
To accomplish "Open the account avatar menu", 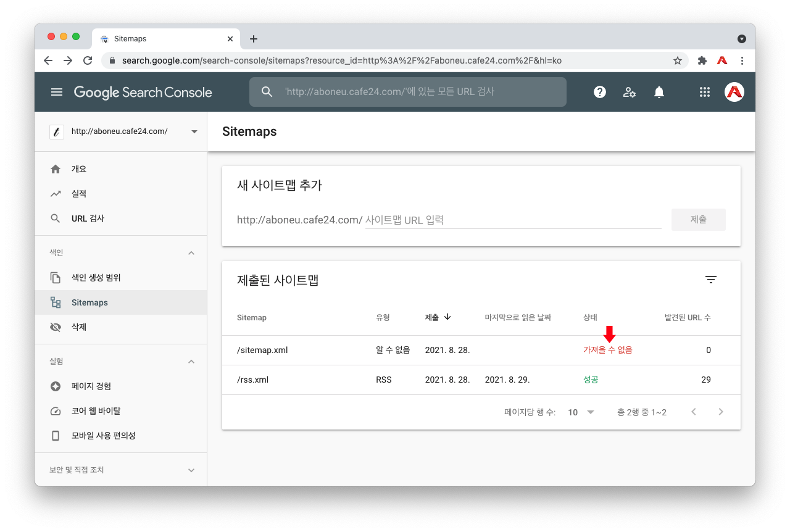I will tap(734, 92).
